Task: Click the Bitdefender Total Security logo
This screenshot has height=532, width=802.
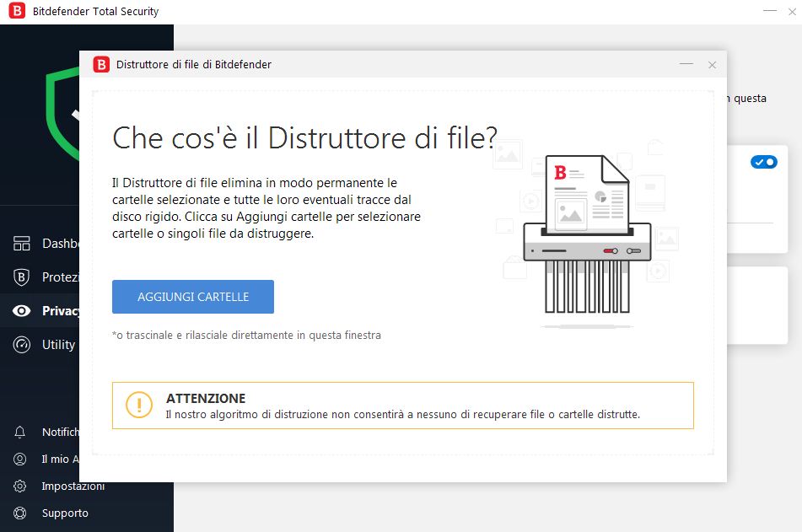Action: point(17,10)
